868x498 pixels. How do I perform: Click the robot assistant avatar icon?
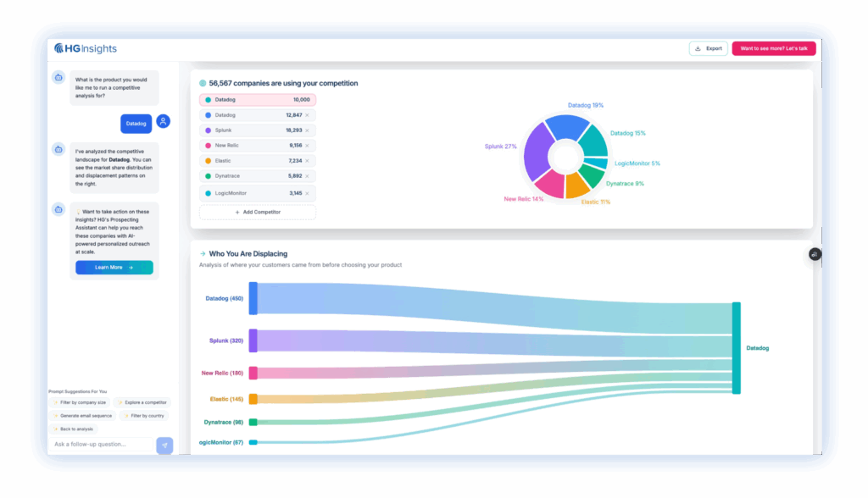tap(58, 77)
